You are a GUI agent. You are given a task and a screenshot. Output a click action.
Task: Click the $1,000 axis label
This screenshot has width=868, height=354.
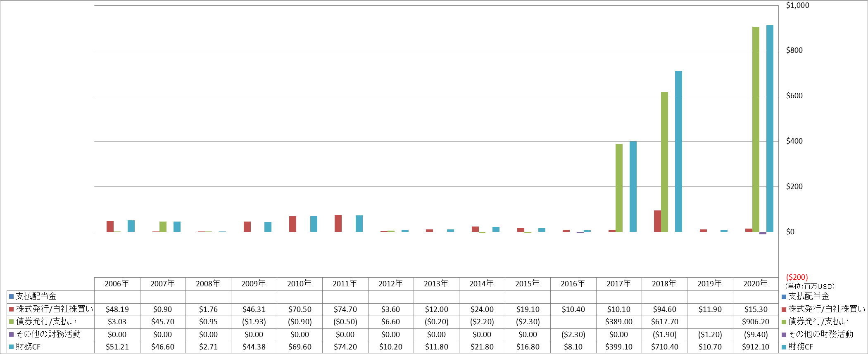click(x=797, y=5)
